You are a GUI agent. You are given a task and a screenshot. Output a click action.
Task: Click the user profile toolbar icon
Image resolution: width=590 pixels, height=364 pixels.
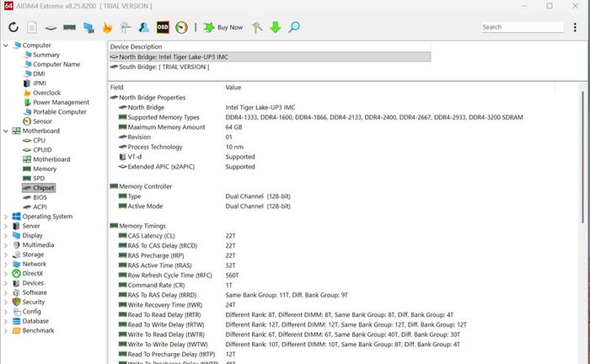coord(144,27)
